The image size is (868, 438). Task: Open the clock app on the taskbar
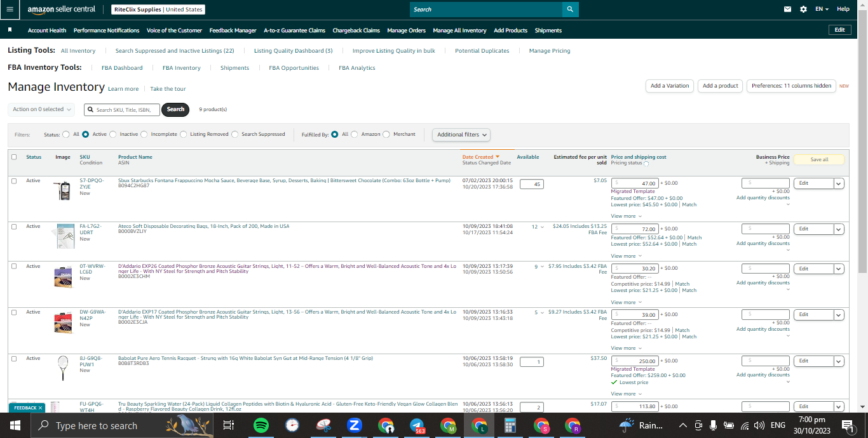292,425
